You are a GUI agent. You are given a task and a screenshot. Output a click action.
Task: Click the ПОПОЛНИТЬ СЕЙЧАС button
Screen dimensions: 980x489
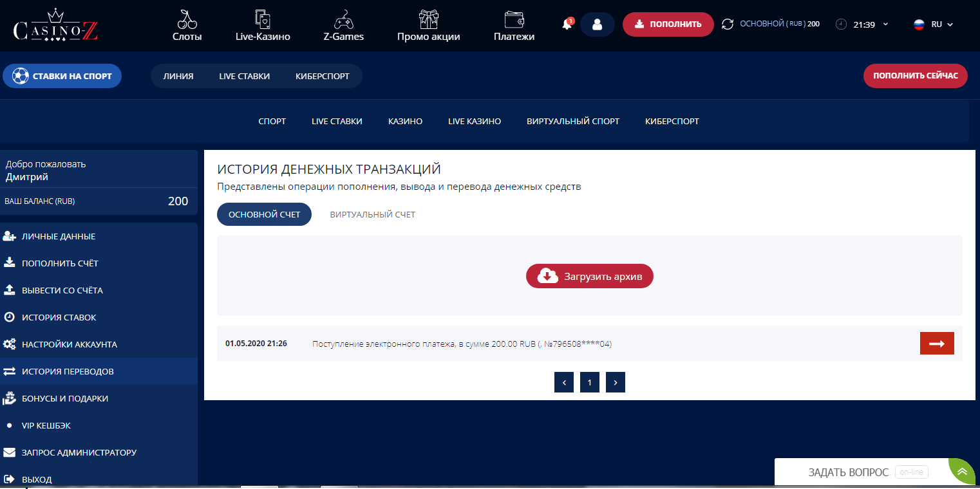point(915,75)
